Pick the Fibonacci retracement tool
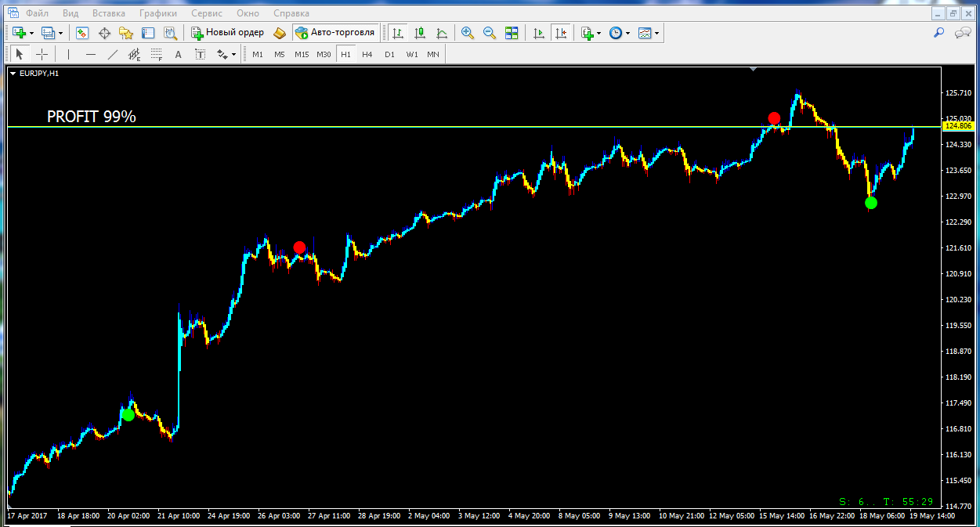This screenshot has width=980, height=527. tap(156, 54)
